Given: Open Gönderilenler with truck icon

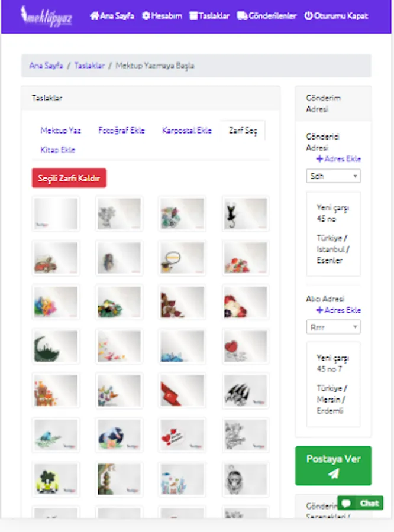Looking at the screenshot, I should coord(267,16).
